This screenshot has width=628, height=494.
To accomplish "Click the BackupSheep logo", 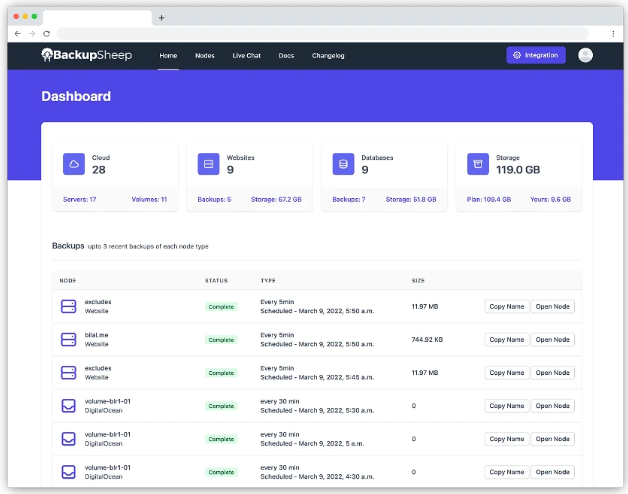I will pos(87,55).
